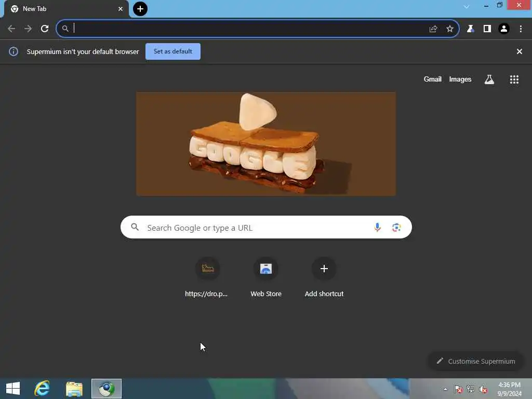Screen dimensions: 532x399
Task: Click the address bar search magnifier
Action: pos(65,29)
